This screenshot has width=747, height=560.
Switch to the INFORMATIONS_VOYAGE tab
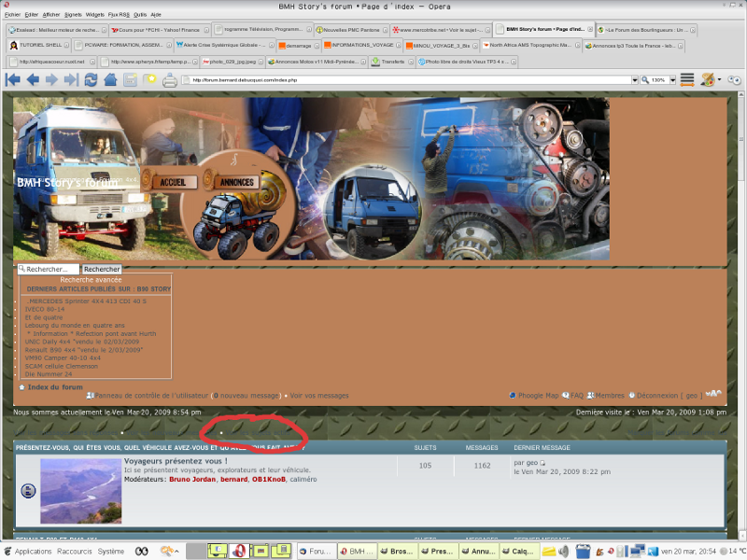tap(360, 45)
